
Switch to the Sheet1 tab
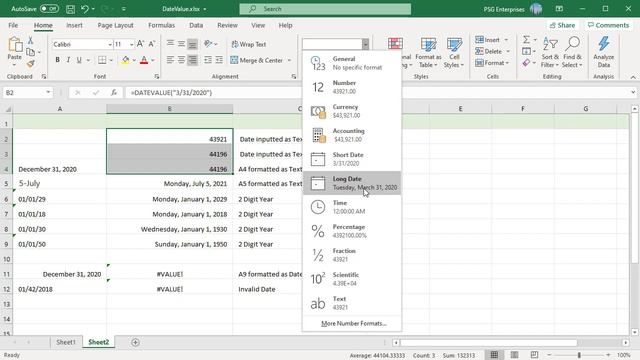(x=66, y=342)
